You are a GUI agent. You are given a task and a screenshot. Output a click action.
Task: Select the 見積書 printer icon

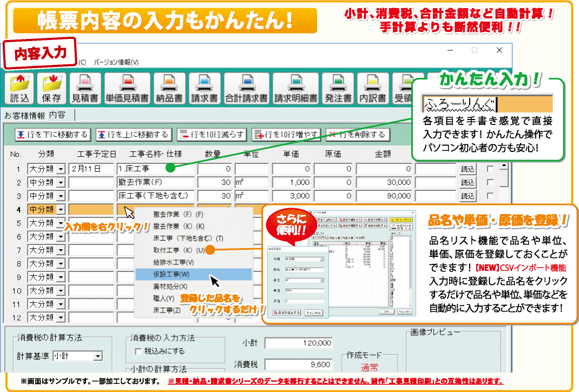click(x=85, y=89)
